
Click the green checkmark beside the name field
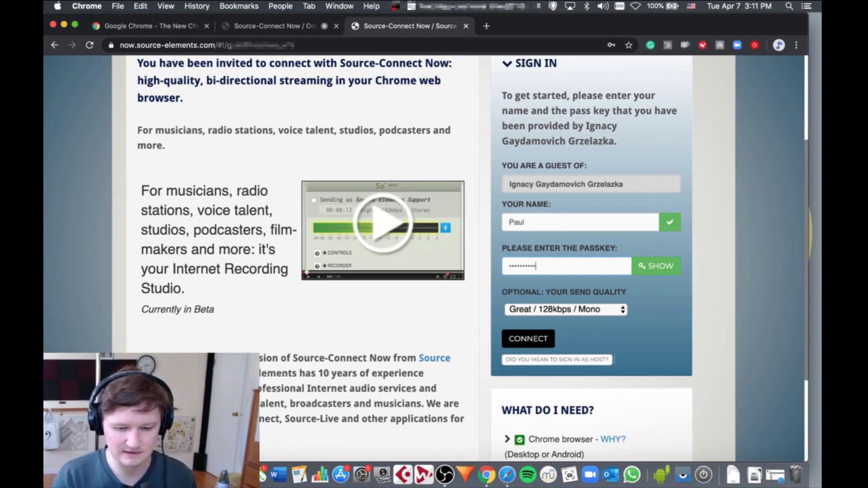(x=669, y=222)
